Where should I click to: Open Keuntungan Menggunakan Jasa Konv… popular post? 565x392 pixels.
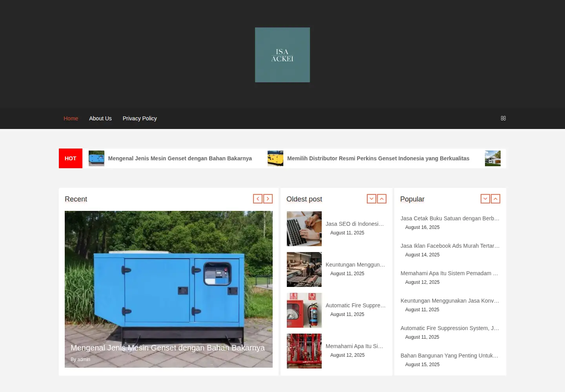click(x=450, y=301)
